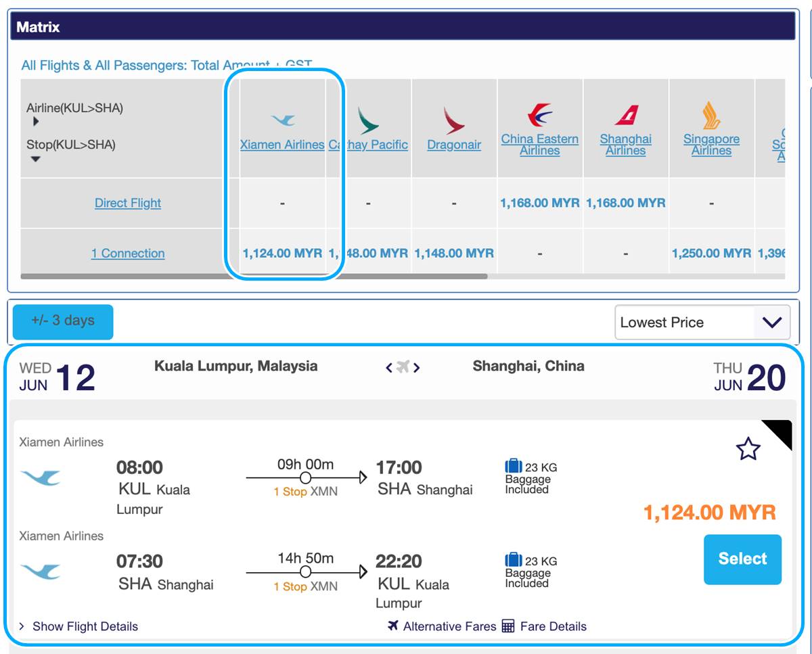Open the Shanghai Airlines link
Image resolution: width=812 pixels, height=654 pixels.
pos(626,145)
